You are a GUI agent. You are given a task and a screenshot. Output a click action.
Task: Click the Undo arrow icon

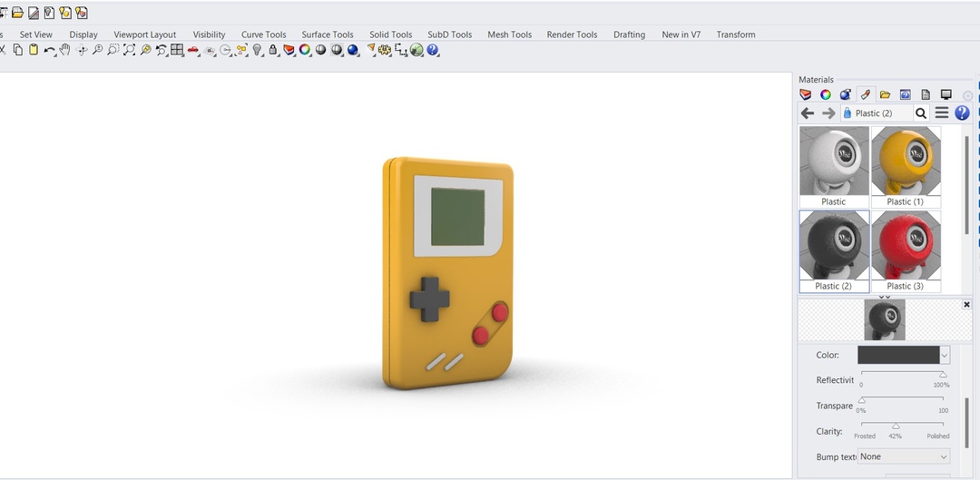click(x=49, y=50)
